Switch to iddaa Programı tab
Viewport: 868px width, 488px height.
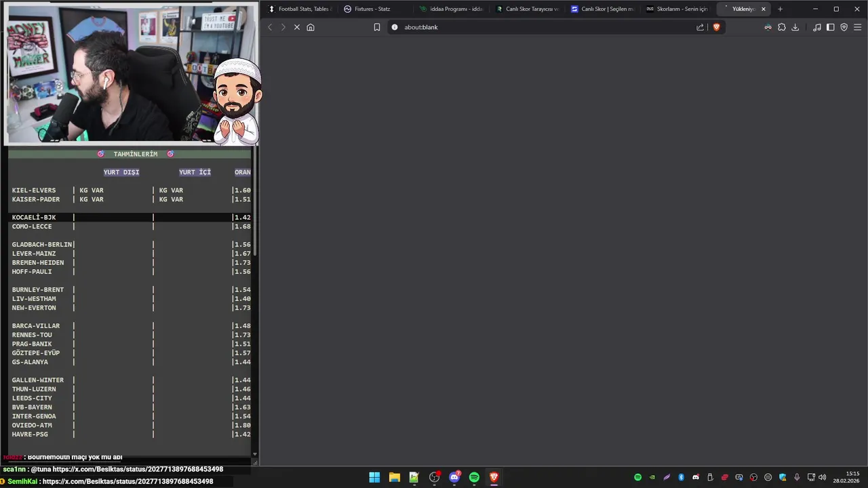pyautogui.click(x=450, y=9)
